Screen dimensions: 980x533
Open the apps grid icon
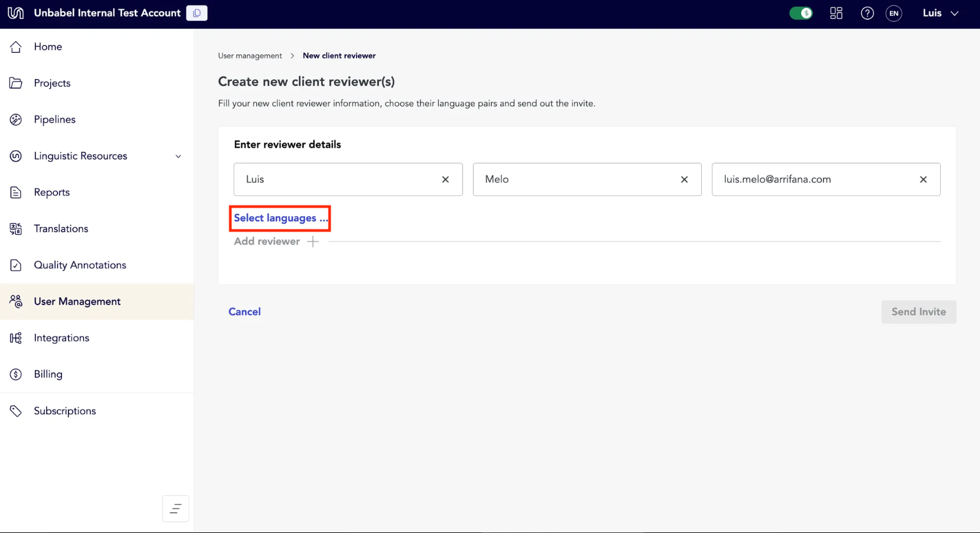pyautogui.click(x=836, y=13)
